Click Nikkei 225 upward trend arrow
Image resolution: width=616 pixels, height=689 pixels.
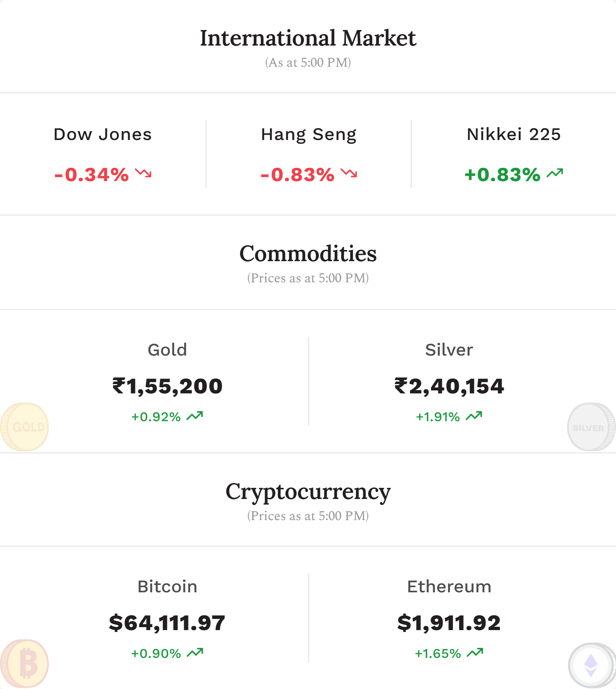[555, 173]
